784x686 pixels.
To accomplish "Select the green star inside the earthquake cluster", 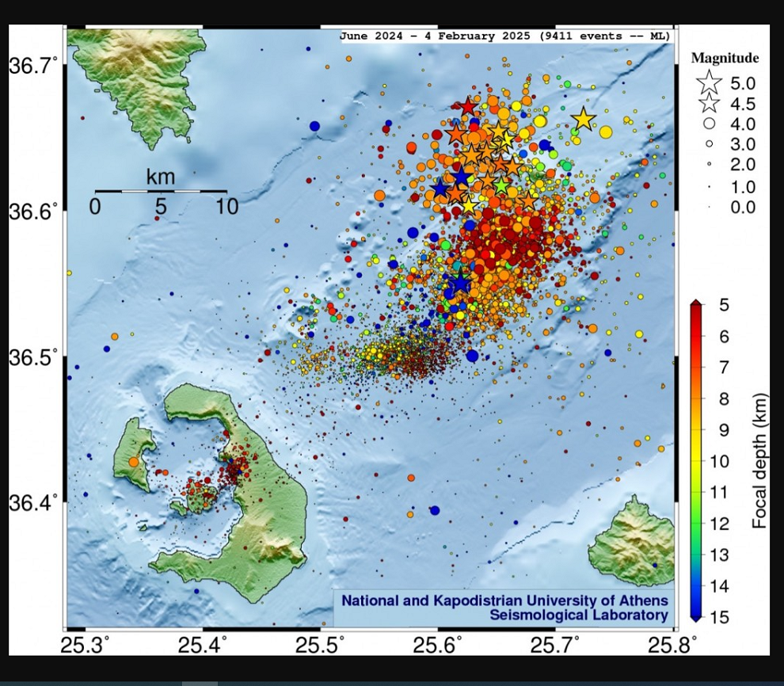I will tap(500, 185).
